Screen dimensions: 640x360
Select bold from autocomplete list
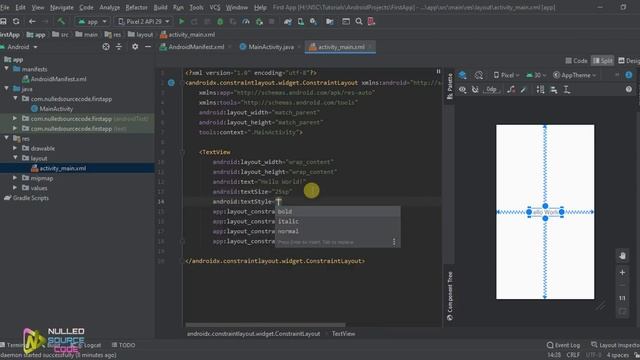[x=338, y=211]
